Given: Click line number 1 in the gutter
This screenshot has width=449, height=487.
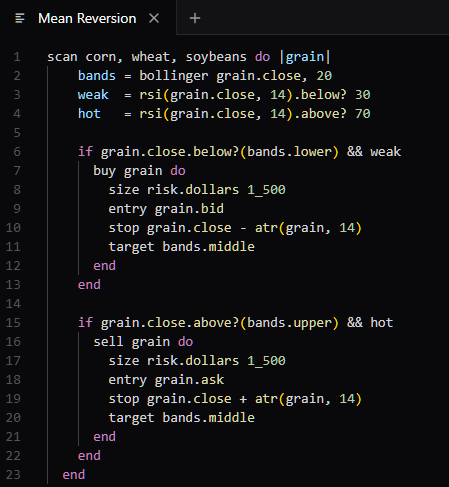Looking at the screenshot, I should tap(17, 57).
